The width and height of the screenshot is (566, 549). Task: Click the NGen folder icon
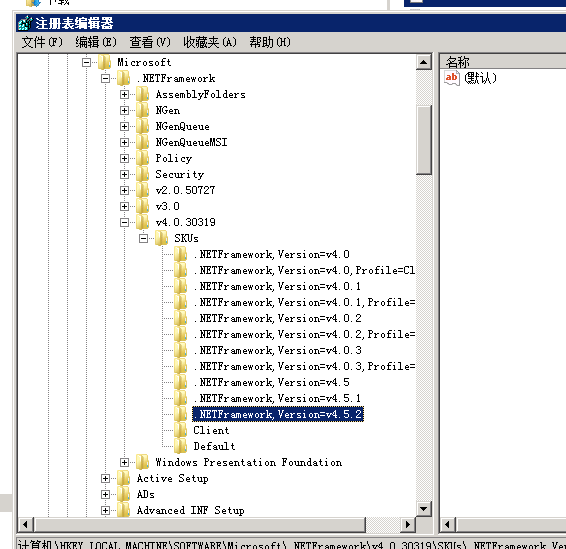(142, 110)
